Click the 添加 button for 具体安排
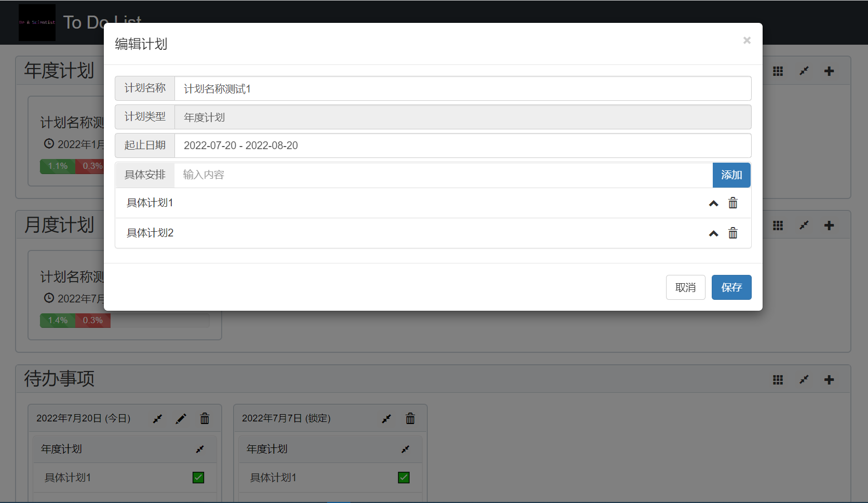 (731, 175)
